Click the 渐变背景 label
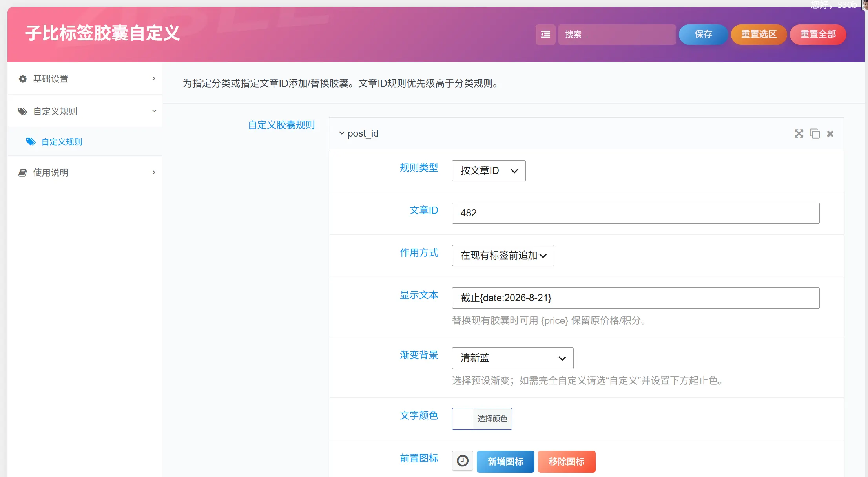 click(x=419, y=355)
